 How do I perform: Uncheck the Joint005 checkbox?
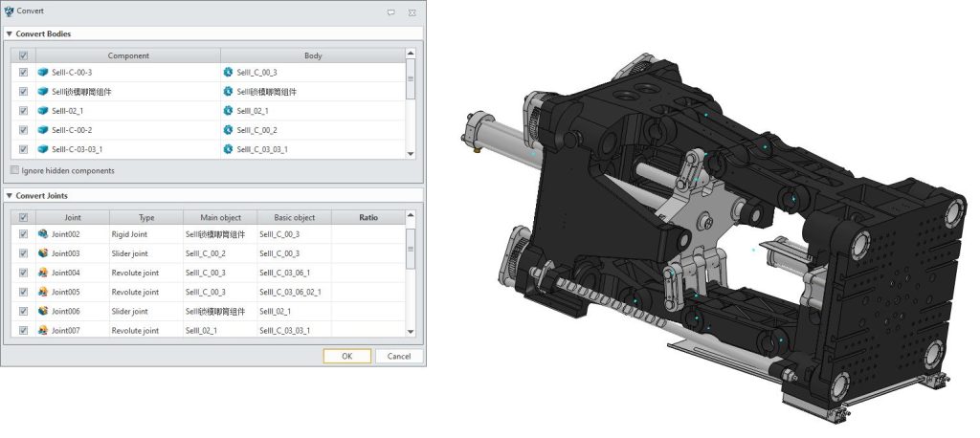(x=23, y=292)
